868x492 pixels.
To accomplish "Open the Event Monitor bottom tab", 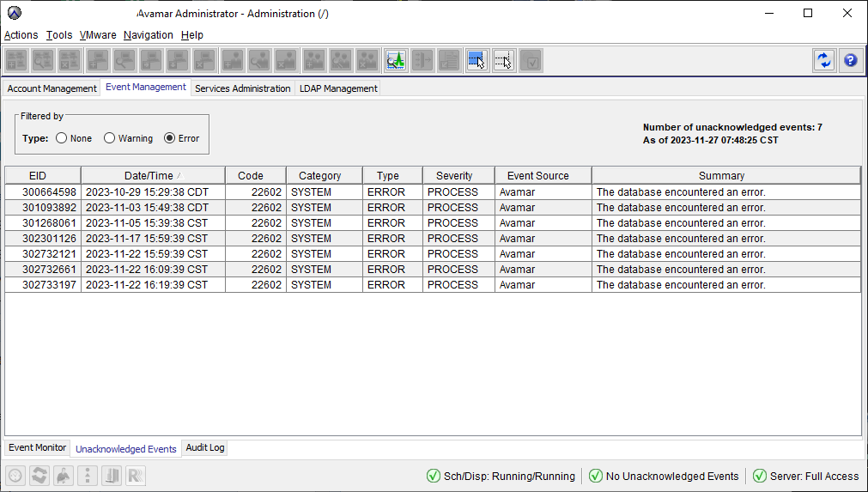I will tap(38, 448).
